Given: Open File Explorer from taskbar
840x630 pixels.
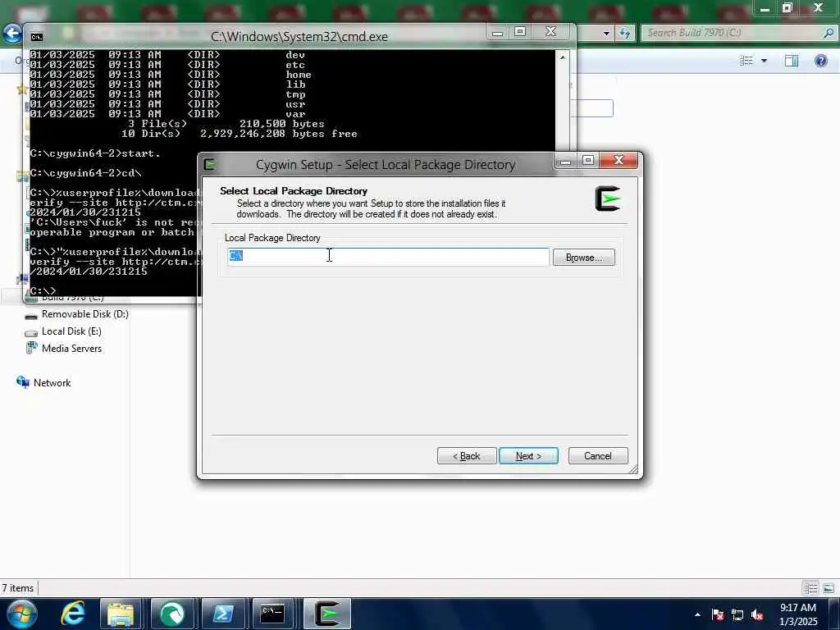Looking at the screenshot, I should click(121, 614).
